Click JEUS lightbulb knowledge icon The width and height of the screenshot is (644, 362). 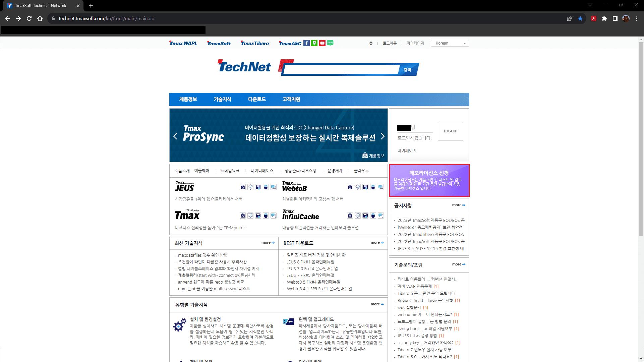pos(250,187)
